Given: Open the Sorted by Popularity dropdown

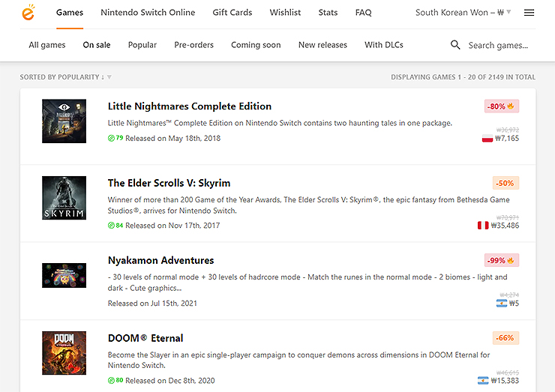Looking at the screenshot, I should [65, 77].
